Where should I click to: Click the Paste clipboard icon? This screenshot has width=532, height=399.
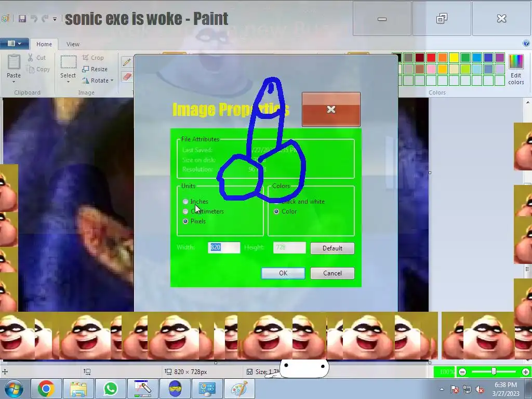[14, 62]
